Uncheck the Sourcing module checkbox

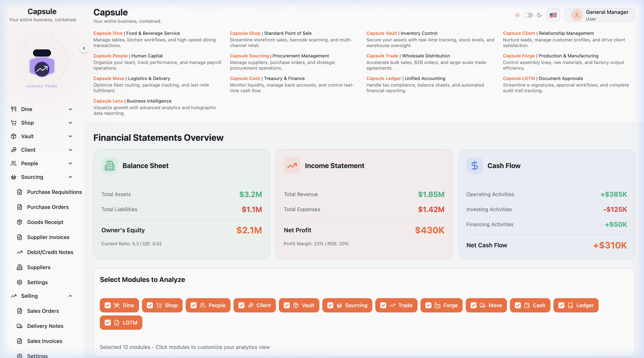pyautogui.click(x=330, y=305)
